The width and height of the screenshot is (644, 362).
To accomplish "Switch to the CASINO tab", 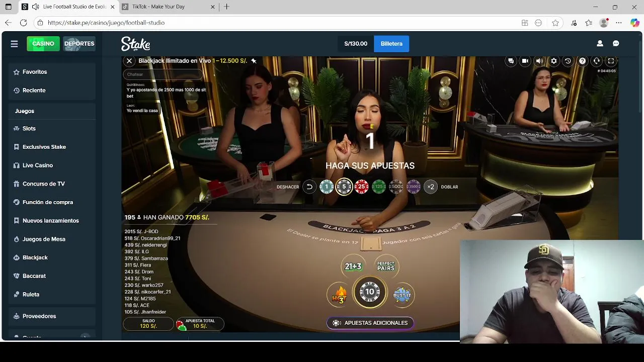I will [x=43, y=44].
